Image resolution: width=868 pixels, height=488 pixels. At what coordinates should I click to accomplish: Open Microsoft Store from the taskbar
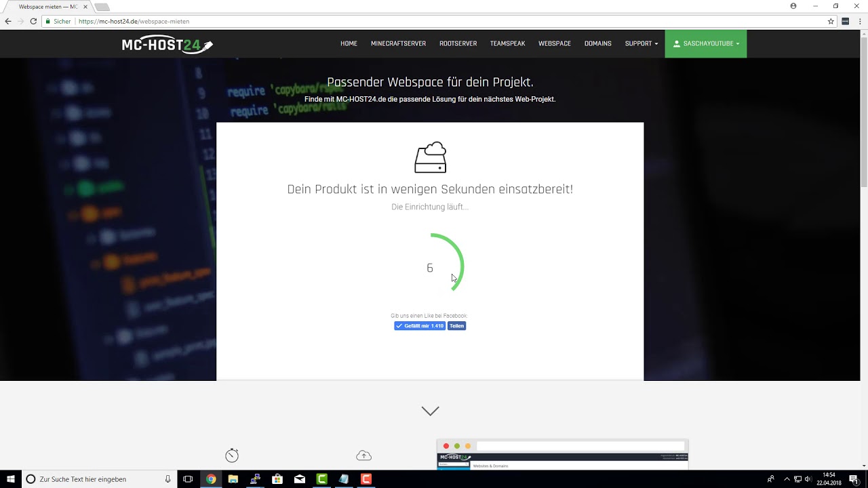pos(277,479)
